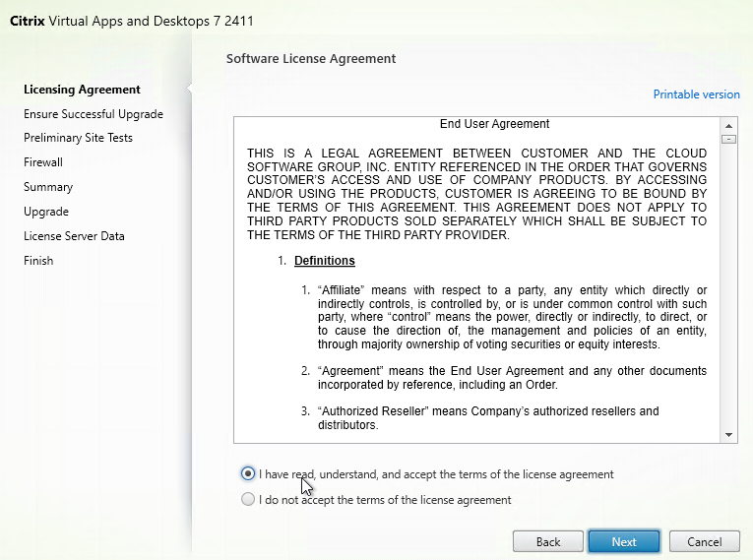Click the Back button
This screenshot has height=560, width=753.
click(x=548, y=541)
